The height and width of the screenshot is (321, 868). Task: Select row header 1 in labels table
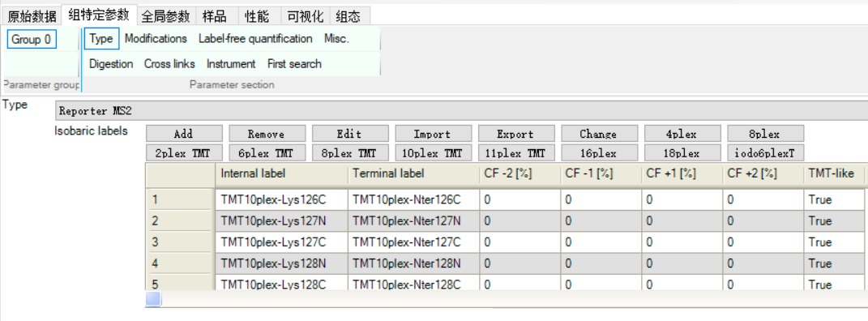181,199
